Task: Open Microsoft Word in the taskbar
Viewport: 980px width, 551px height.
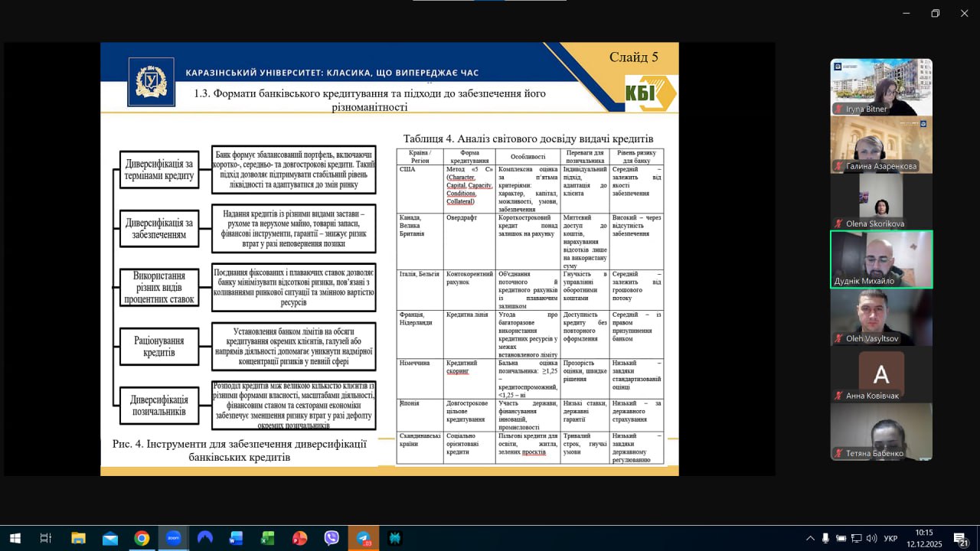Action: 236,538
